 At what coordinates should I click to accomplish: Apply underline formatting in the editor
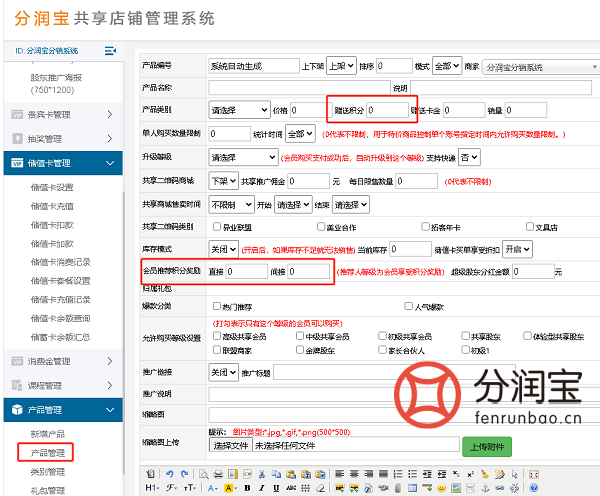(271, 487)
